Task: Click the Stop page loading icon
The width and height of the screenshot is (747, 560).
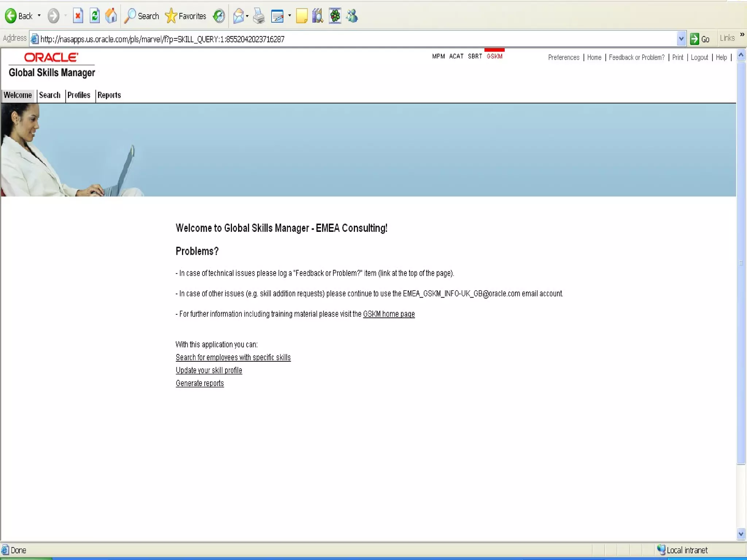Action: pyautogui.click(x=78, y=16)
